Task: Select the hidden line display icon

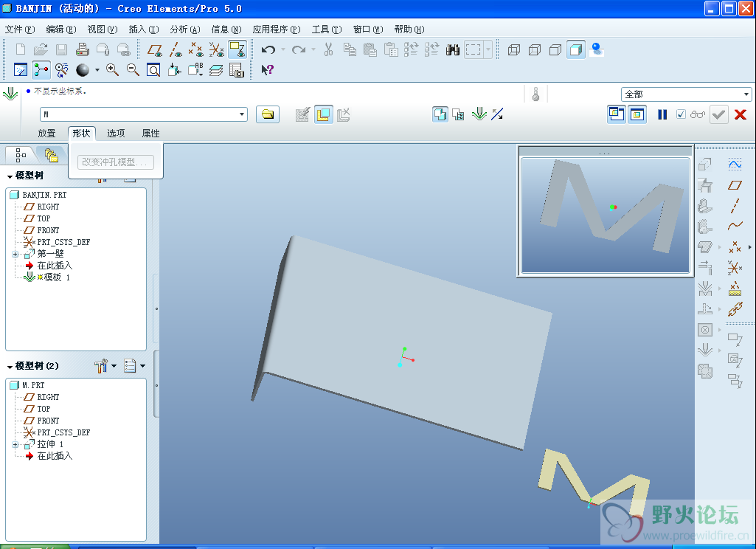Action: click(534, 49)
